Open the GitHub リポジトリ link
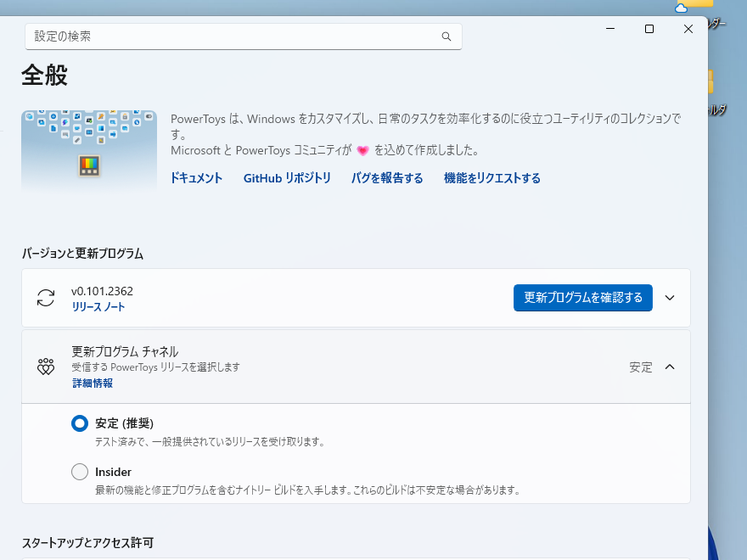This screenshot has height=560, width=747. pos(287,178)
